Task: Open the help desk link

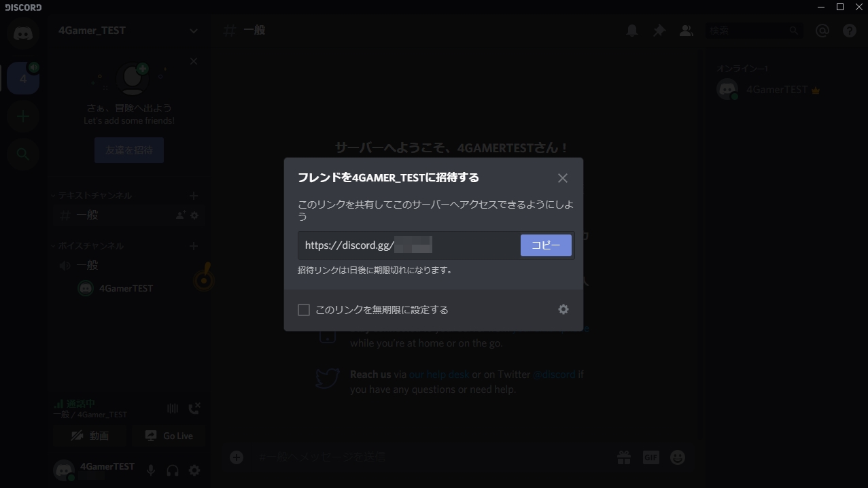Action: 439,374
